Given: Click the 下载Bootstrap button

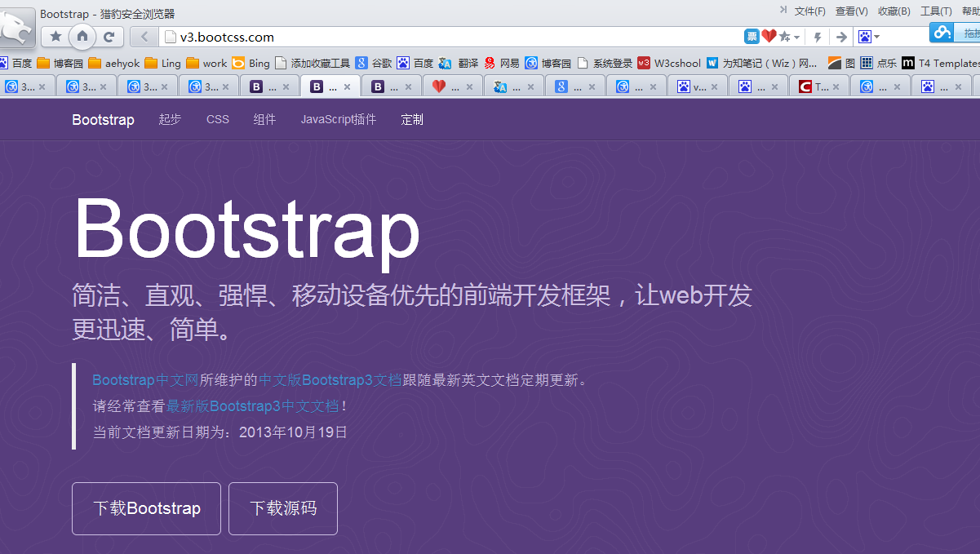Looking at the screenshot, I should (x=146, y=508).
